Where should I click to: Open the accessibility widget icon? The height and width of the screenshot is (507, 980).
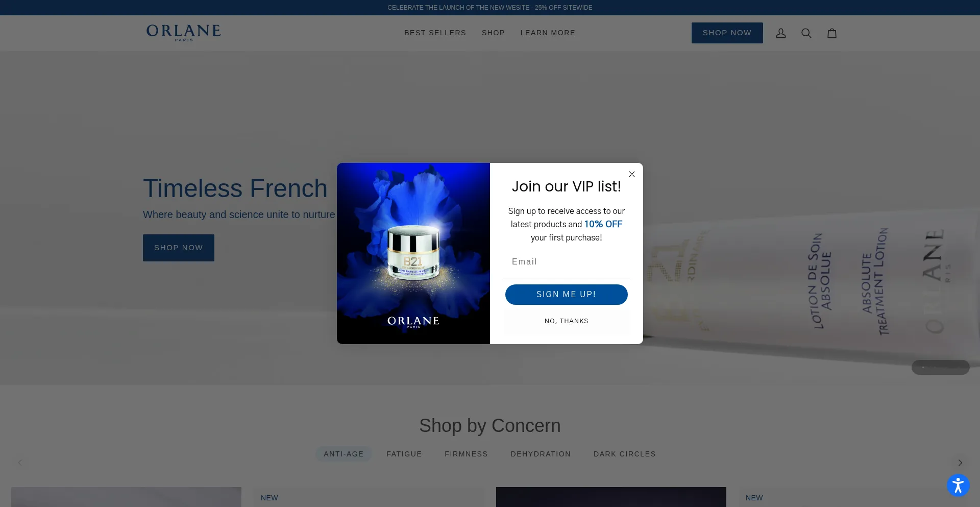[x=958, y=485]
